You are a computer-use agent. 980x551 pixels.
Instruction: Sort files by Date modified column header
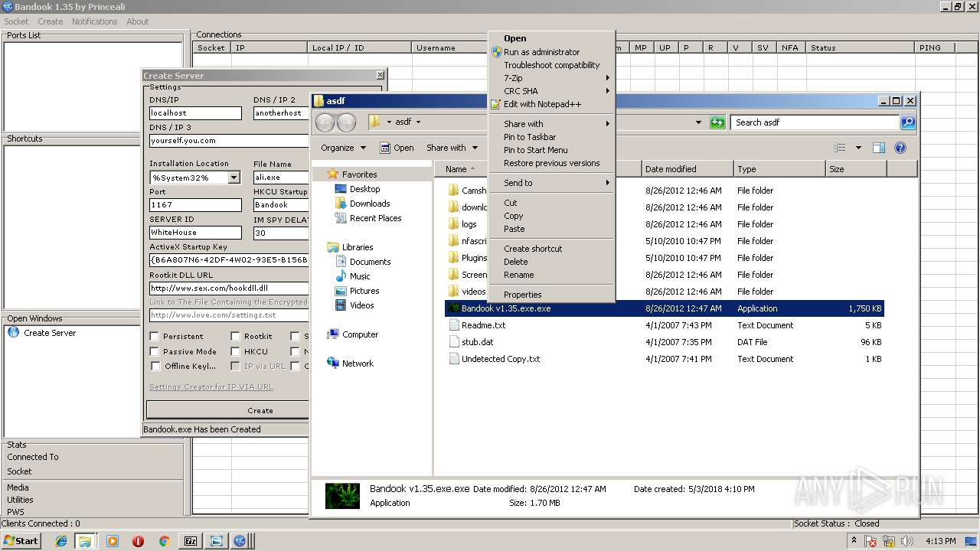point(687,169)
